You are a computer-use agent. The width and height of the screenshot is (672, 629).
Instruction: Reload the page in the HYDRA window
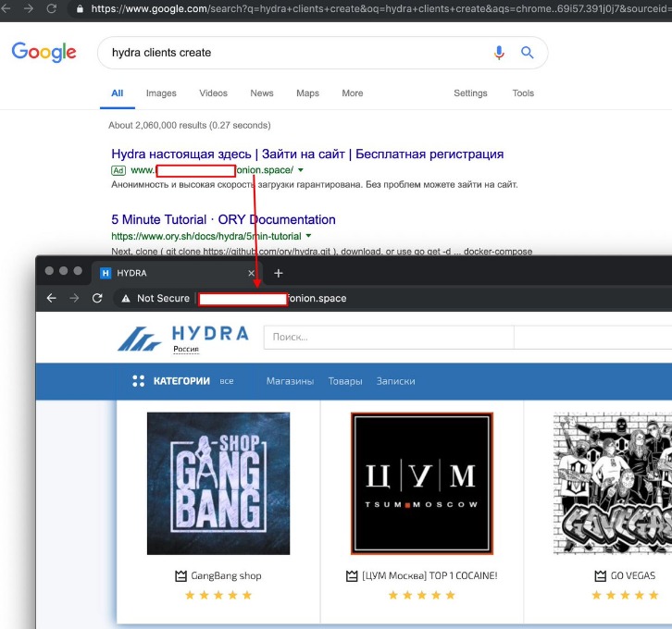(97, 298)
